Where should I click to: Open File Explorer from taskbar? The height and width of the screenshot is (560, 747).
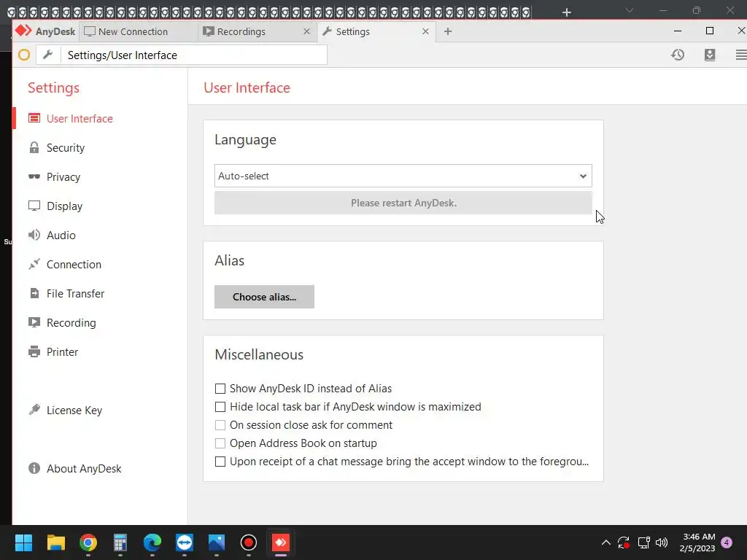(55, 542)
